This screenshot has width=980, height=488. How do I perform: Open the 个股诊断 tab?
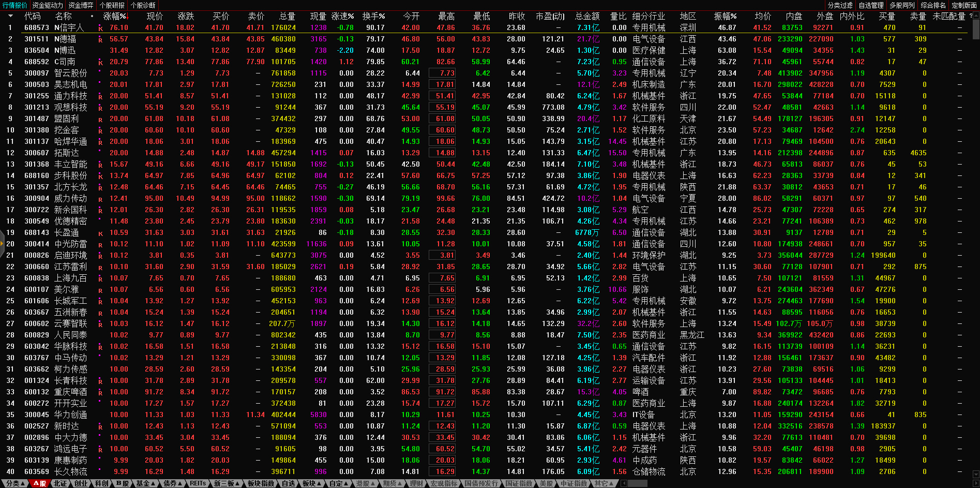pos(143,5)
